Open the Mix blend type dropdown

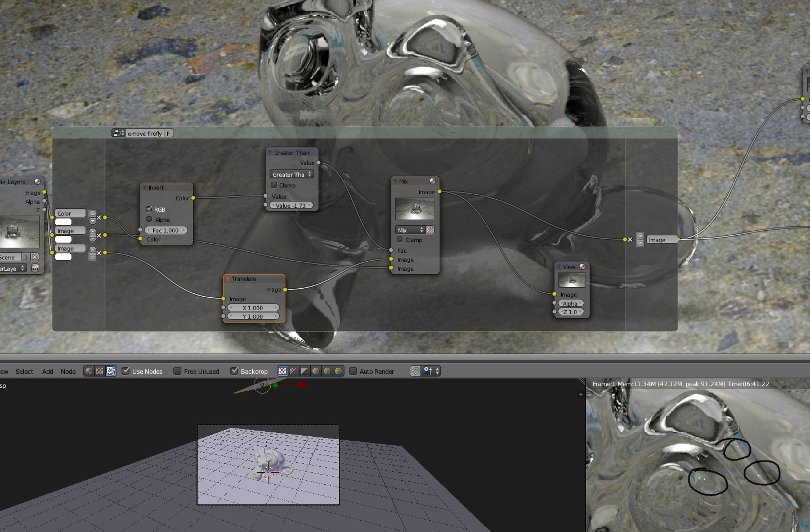(410, 230)
